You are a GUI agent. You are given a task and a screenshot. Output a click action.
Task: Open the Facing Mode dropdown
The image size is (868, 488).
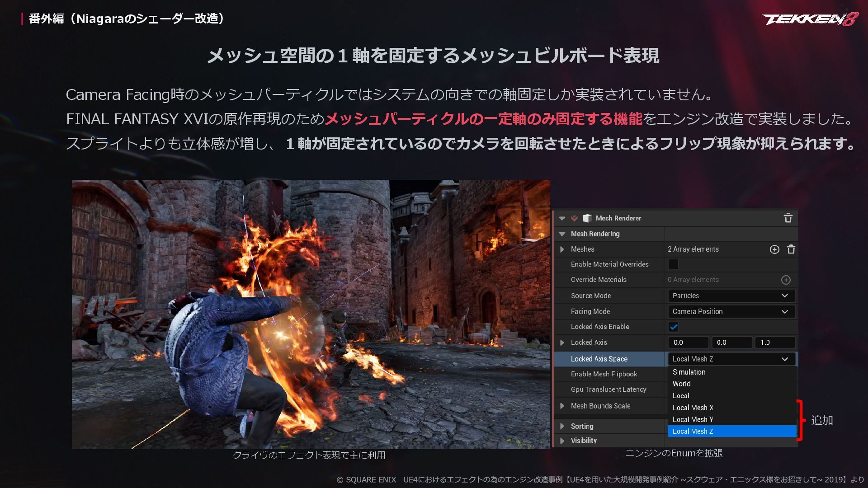coord(731,311)
